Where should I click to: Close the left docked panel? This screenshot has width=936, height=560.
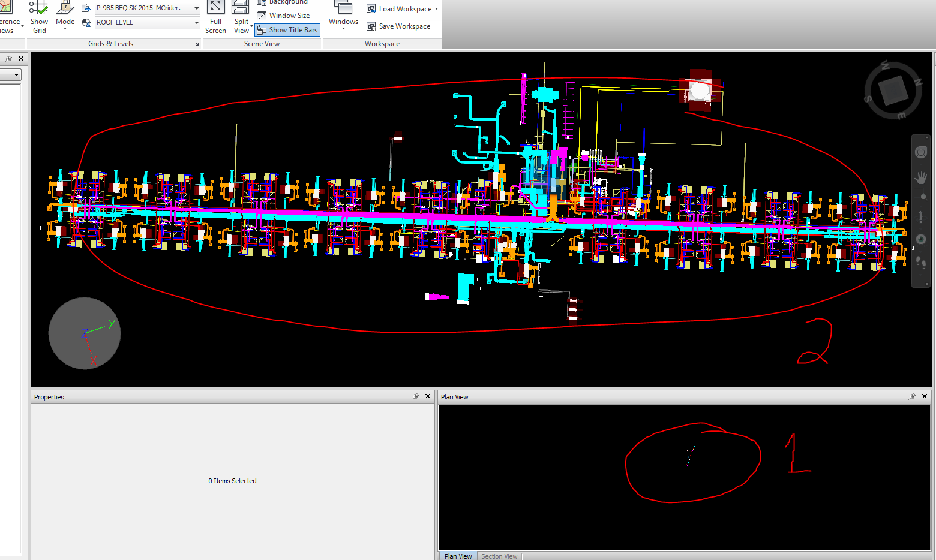pyautogui.click(x=21, y=59)
